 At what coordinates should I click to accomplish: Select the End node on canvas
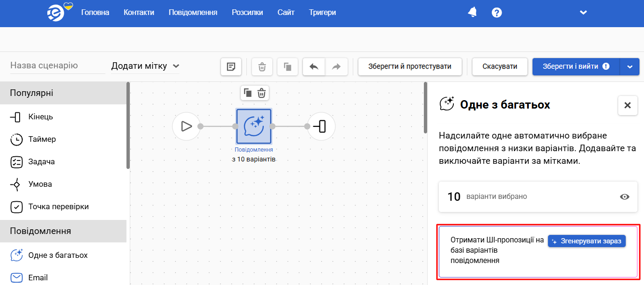[321, 126]
